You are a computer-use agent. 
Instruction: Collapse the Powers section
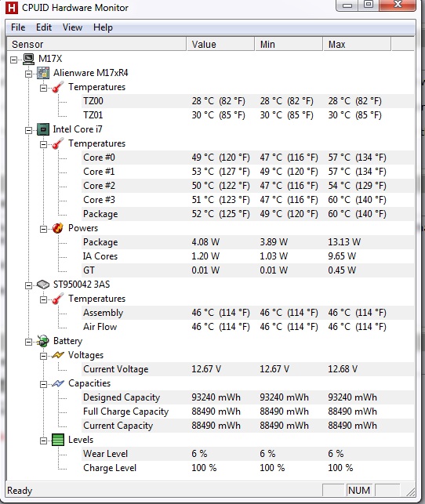coord(43,229)
